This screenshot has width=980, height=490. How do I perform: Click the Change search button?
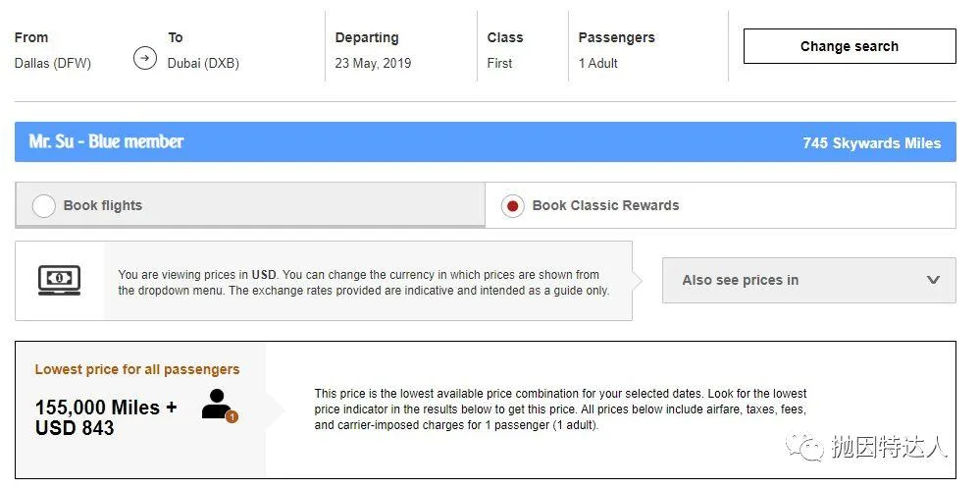pyautogui.click(x=850, y=46)
